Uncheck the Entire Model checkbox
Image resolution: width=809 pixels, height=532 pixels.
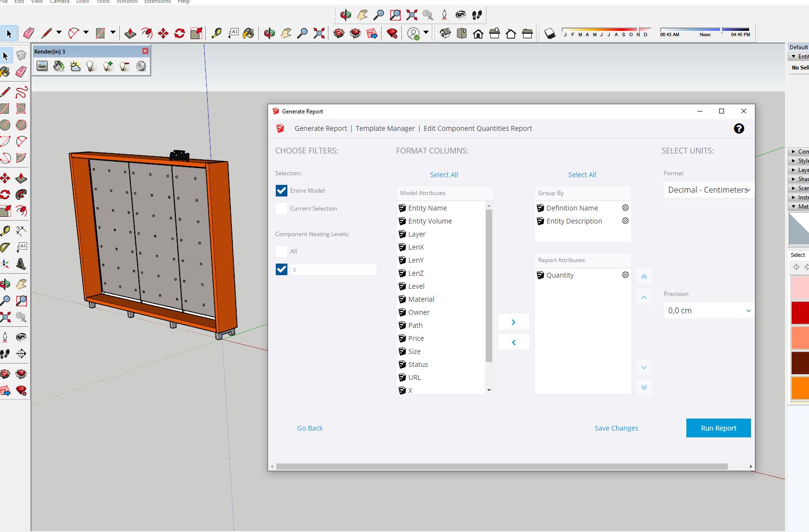coord(282,191)
